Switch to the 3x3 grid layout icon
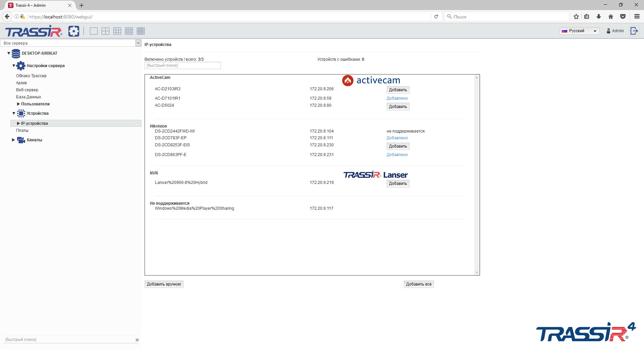The height and width of the screenshot is (349, 644). pos(117,31)
